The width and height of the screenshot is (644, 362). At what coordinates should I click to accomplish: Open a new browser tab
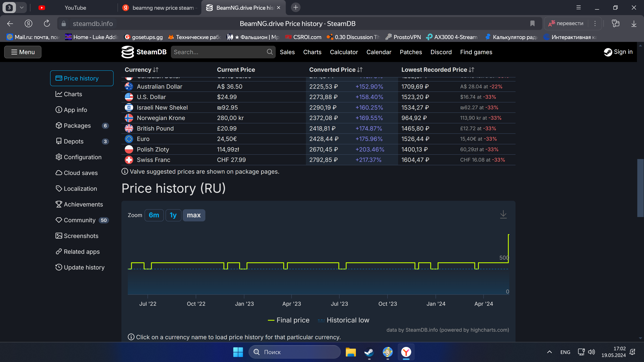point(296,8)
